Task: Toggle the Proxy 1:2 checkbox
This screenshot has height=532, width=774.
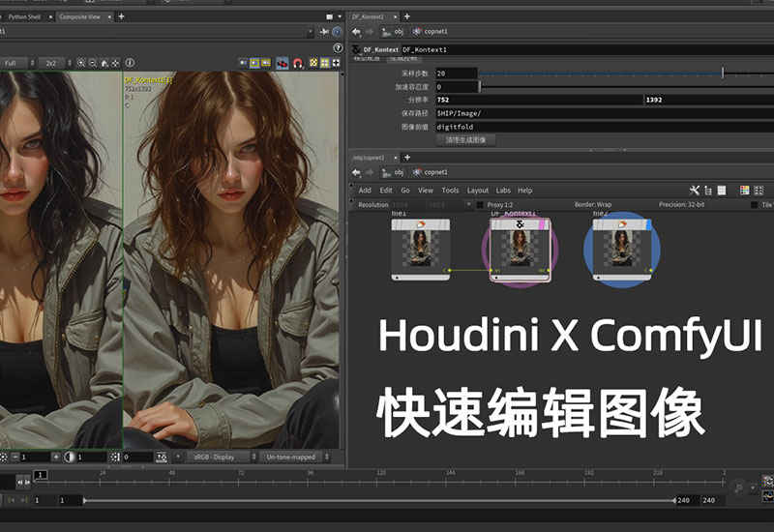Action: tap(480, 205)
